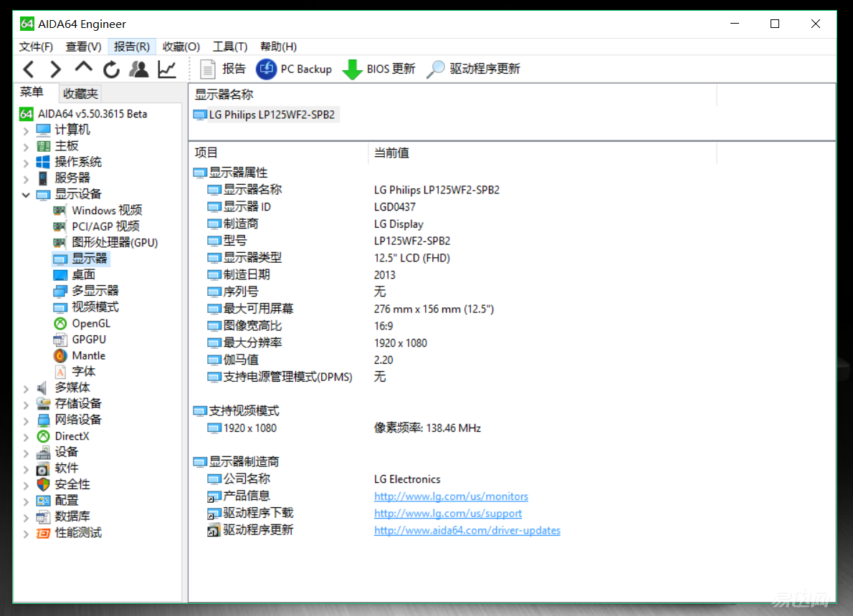Open the 报告(R) menu
This screenshot has width=853, height=616.
(x=132, y=47)
